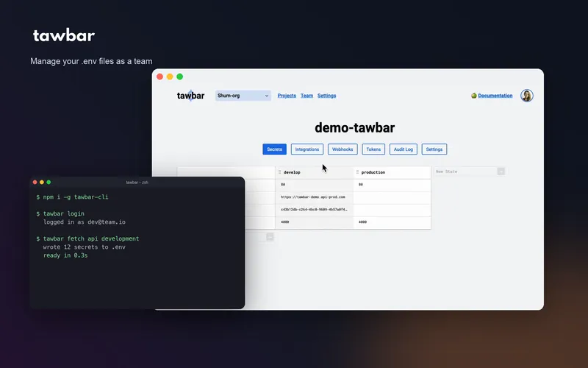This screenshot has height=368, width=588.
Task: Click the New State input field
Action: click(465, 171)
